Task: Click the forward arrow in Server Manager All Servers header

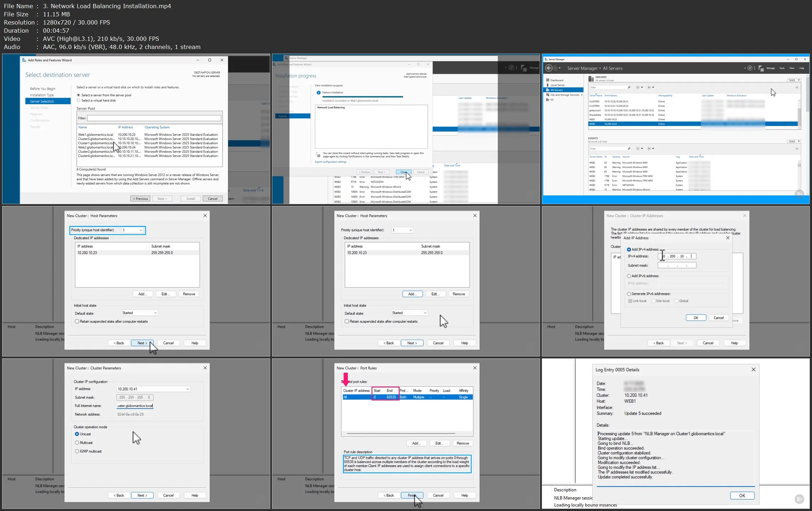Action: [x=555, y=68]
